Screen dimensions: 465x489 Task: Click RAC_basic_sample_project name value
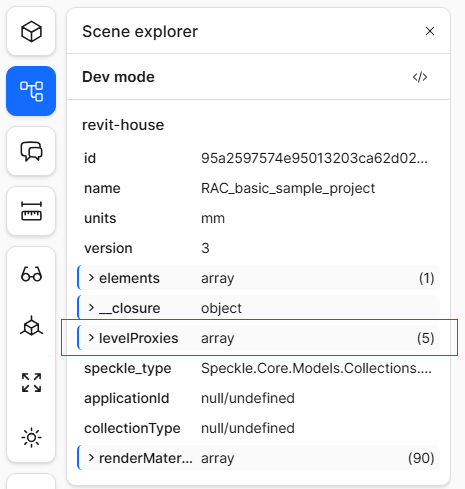(x=288, y=188)
